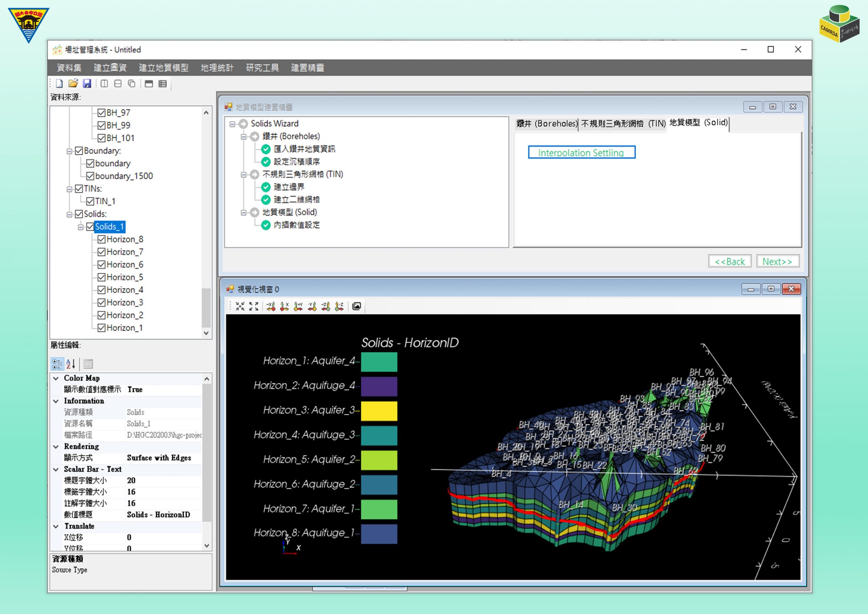Sort properties alphabetically with A-Z icon
The width and height of the screenshot is (868, 614).
71,364
